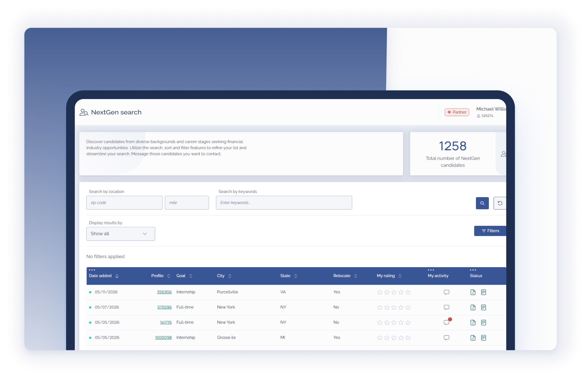Open the Filters button
The width and height of the screenshot is (588, 378).
pyautogui.click(x=490, y=231)
